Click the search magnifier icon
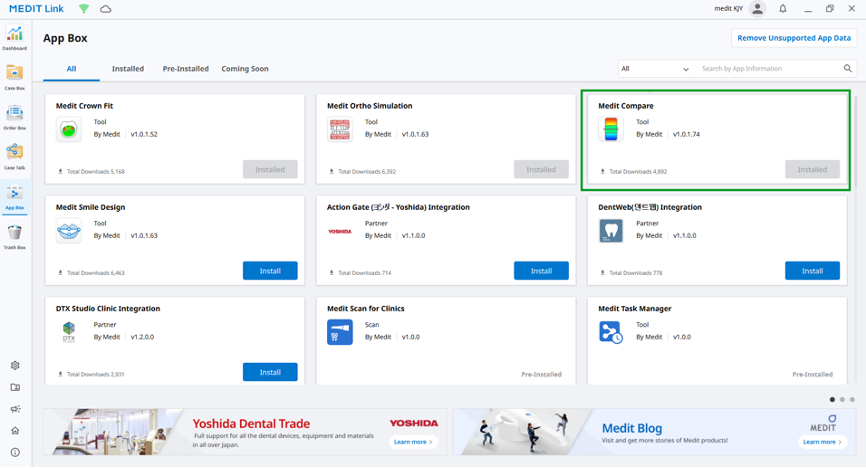 point(847,69)
